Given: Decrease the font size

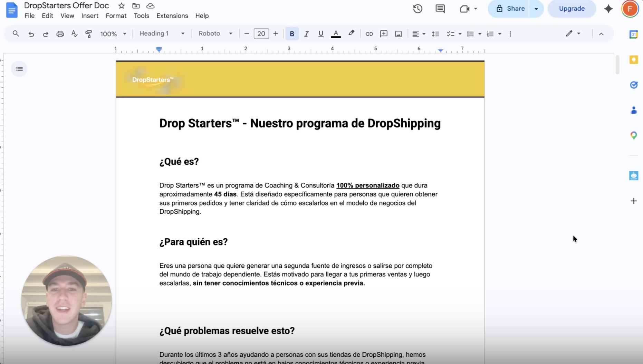Looking at the screenshot, I should click(247, 34).
